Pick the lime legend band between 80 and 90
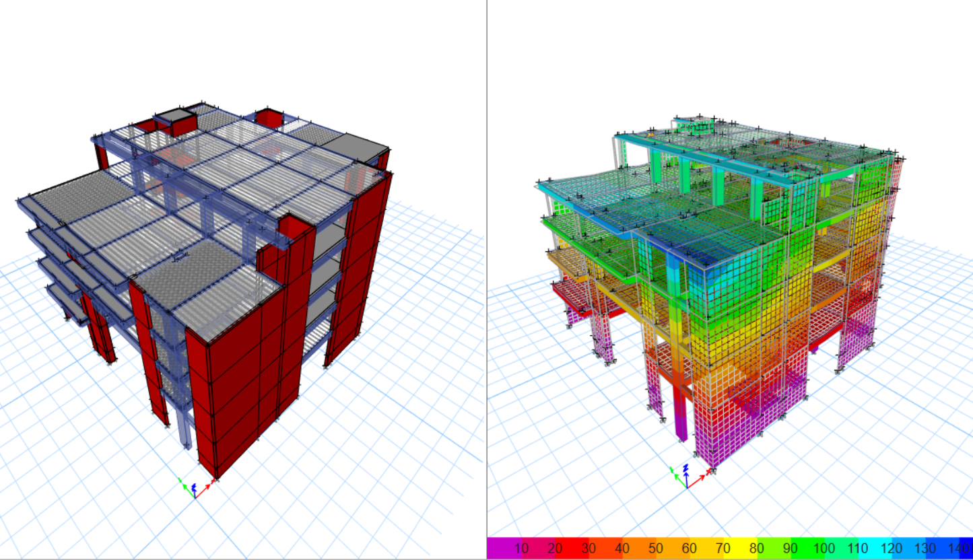The height and width of the screenshot is (560, 973). click(x=775, y=549)
